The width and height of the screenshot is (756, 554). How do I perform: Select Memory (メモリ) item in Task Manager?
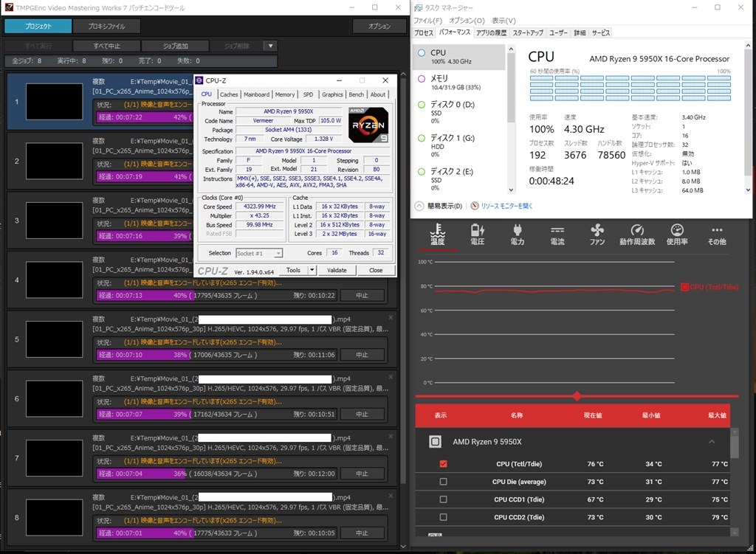pos(458,83)
